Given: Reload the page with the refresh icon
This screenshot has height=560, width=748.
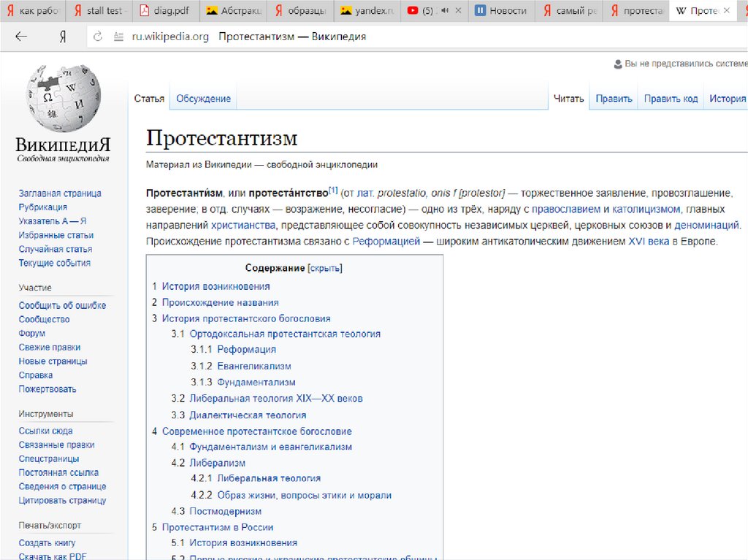Looking at the screenshot, I should click(98, 37).
